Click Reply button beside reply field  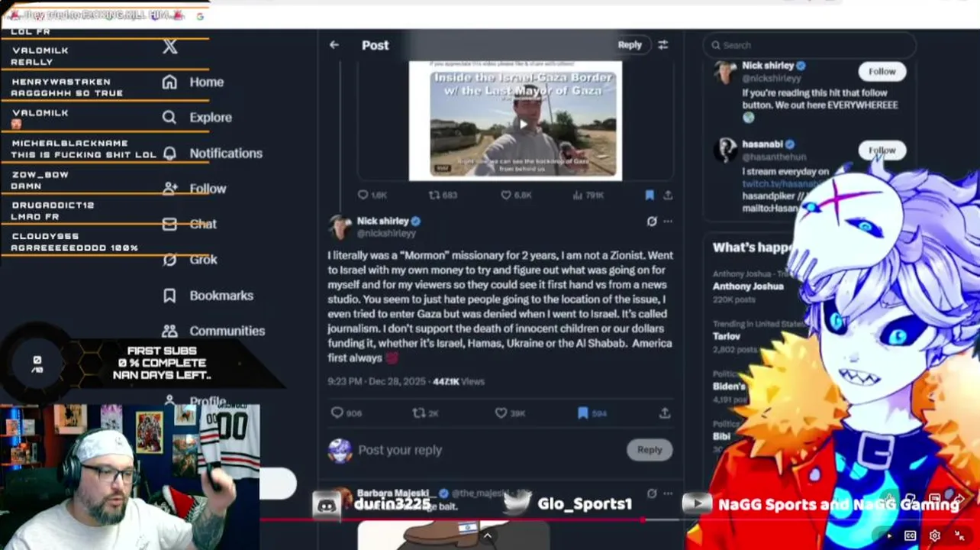pos(650,450)
